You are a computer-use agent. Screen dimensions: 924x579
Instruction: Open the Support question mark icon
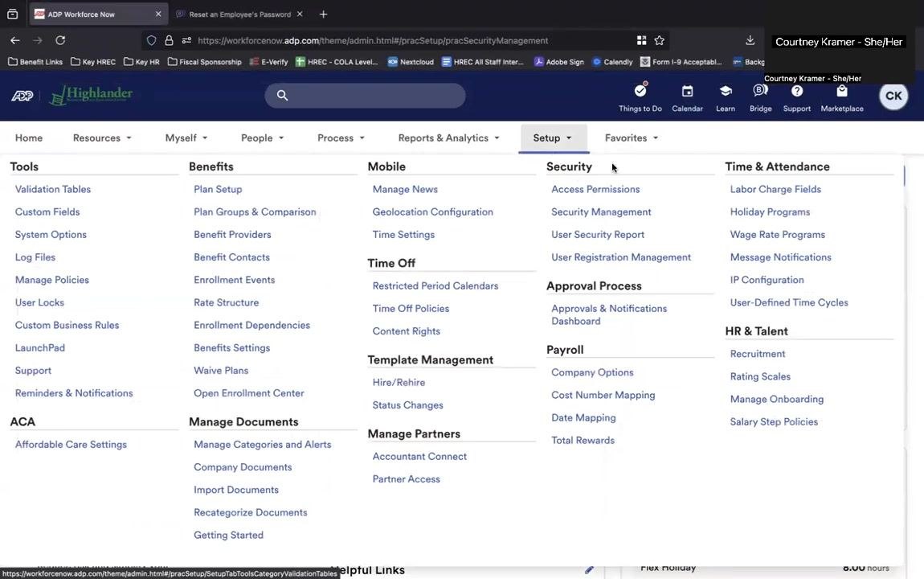tap(797, 92)
